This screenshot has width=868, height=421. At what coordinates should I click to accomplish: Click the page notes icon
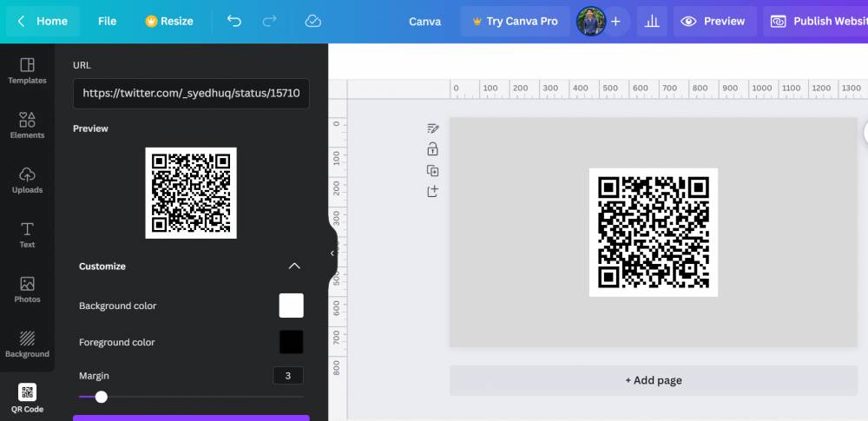(433, 128)
